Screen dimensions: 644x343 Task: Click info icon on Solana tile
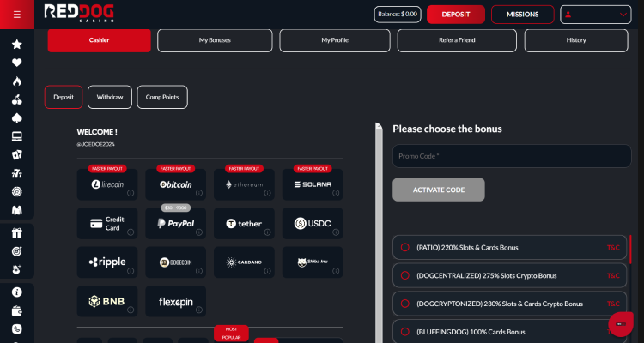[x=336, y=193]
